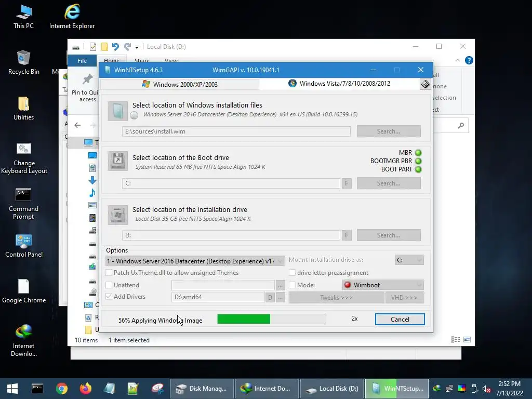Open Windows edition dropdown in Options

195,261
